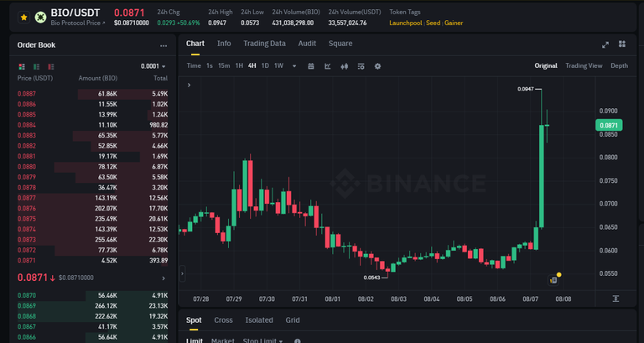Expand the chart indicator legend chevron
644x343 pixels.
[189, 85]
